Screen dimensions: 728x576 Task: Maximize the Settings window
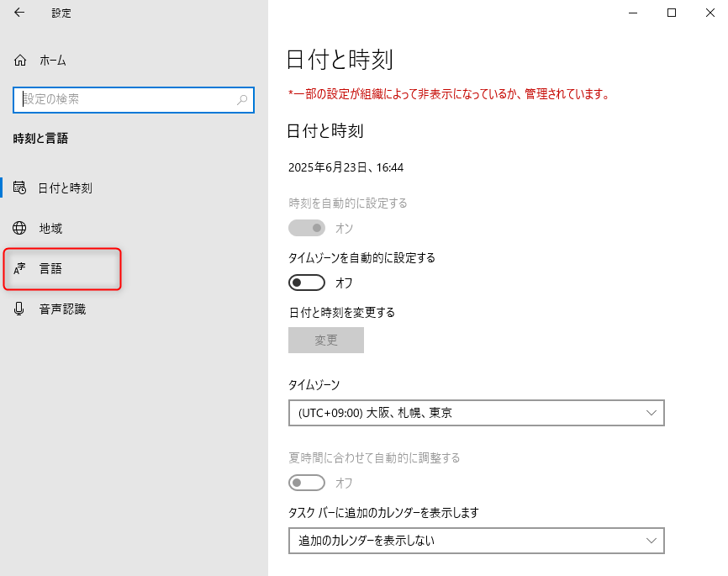[672, 13]
